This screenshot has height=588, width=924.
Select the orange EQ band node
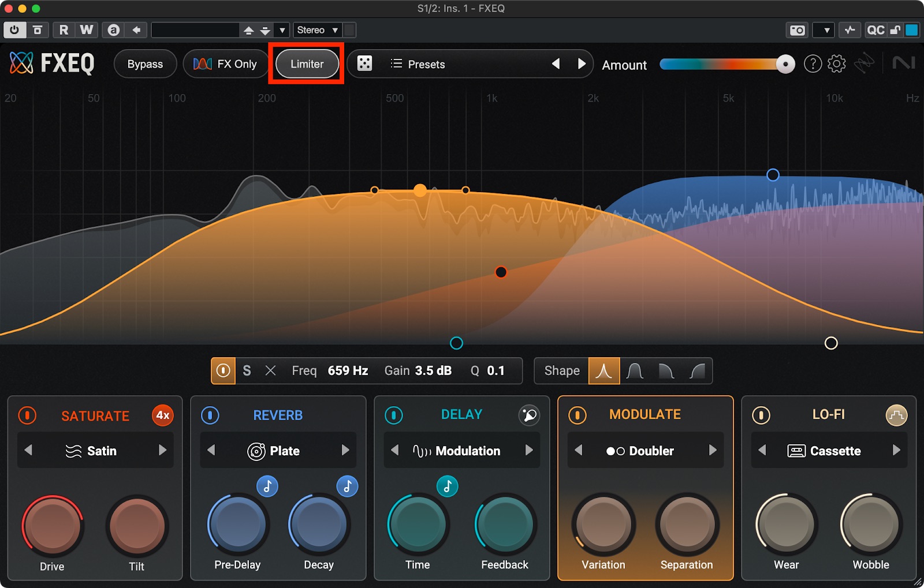coord(420,190)
